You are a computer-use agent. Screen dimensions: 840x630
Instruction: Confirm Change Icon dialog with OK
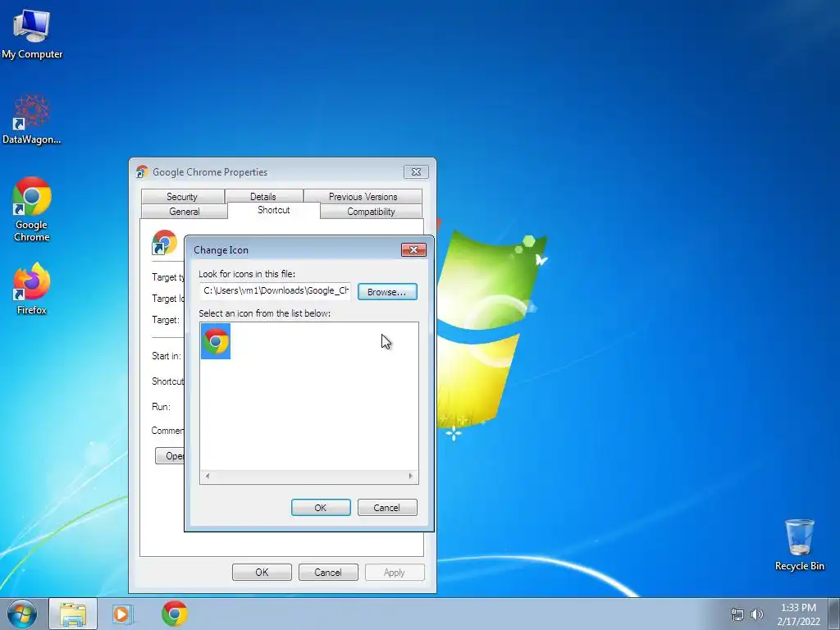click(x=321, y=507)
